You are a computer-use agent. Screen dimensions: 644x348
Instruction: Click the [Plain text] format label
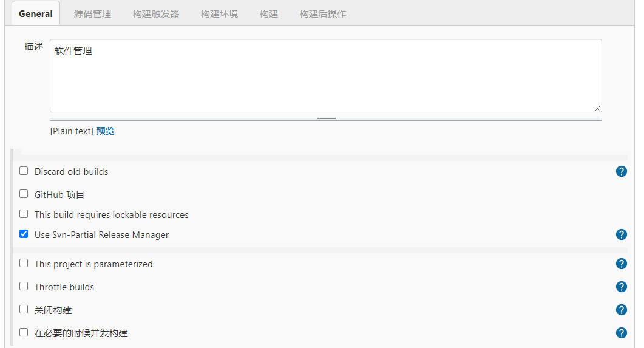pyautogui.click(x=72, y=131)
